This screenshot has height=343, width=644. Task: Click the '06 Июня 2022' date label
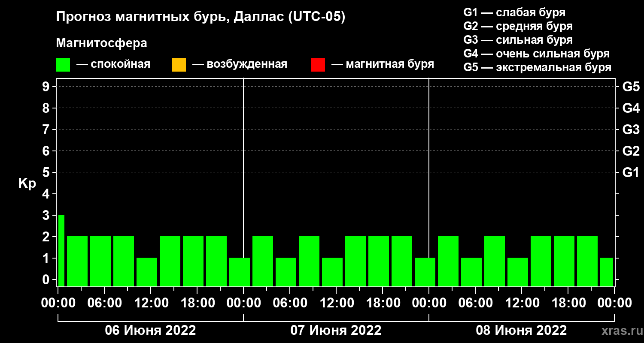tap(151, 331)
